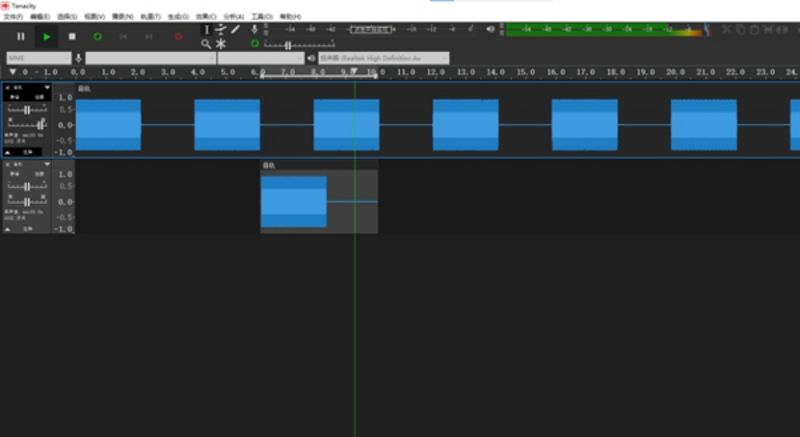800x437 pixels.
Task: Pause playback with the Pause button
Action: tap(21, 36)
